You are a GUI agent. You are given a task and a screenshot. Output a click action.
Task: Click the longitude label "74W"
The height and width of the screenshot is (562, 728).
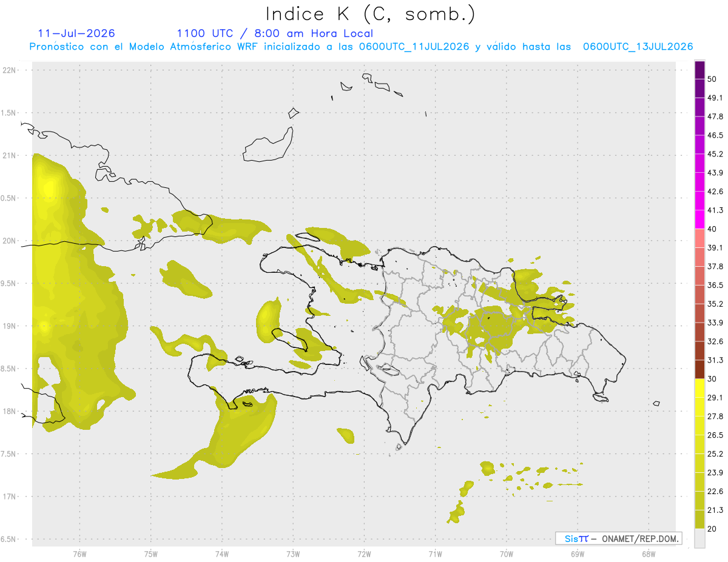coord(222,554)
